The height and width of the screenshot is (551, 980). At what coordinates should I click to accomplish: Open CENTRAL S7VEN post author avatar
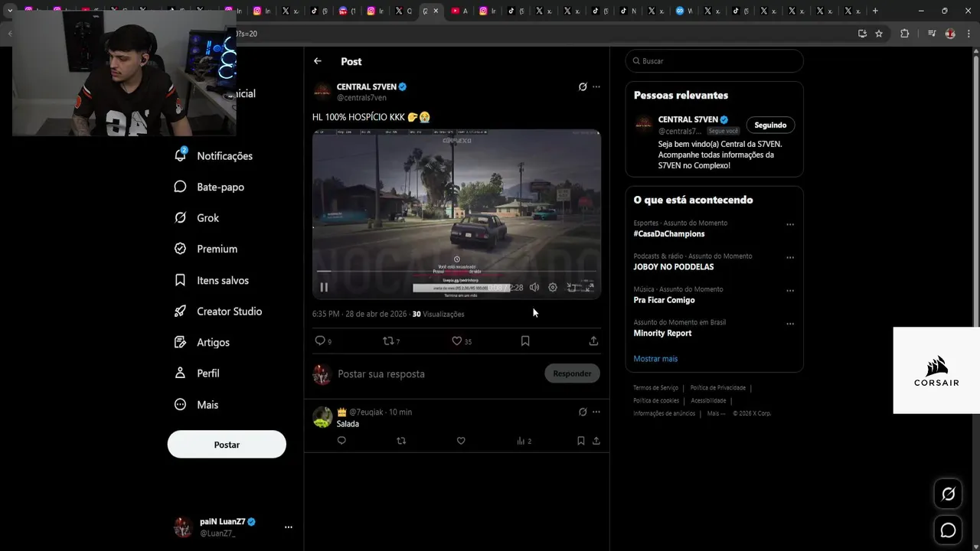(322, 92)
